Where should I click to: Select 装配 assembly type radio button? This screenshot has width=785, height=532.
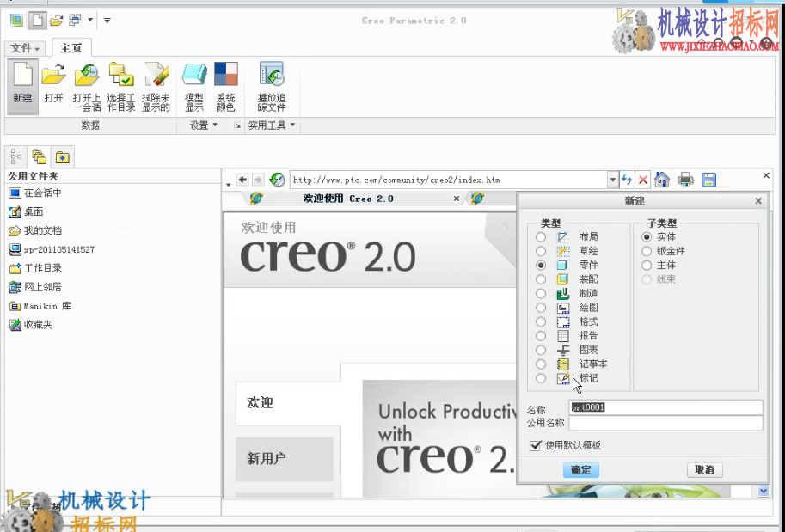point(541,279)
